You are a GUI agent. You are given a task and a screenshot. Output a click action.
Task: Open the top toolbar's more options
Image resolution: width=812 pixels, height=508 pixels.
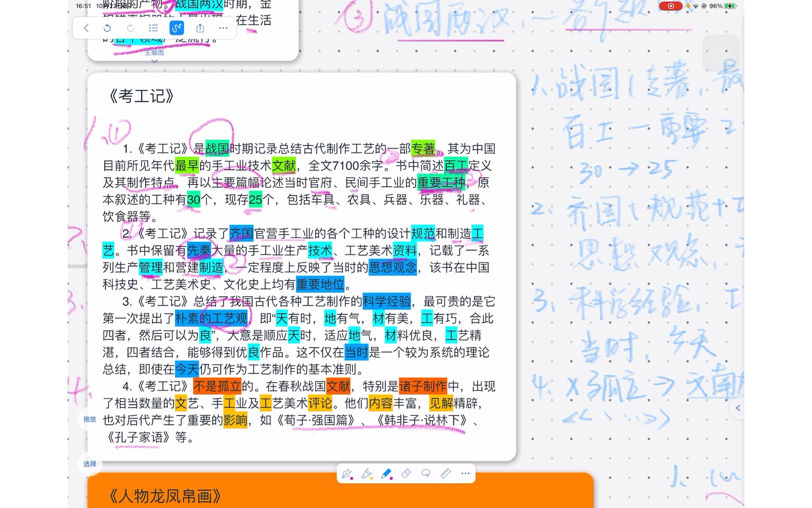(x=223, y=28)
